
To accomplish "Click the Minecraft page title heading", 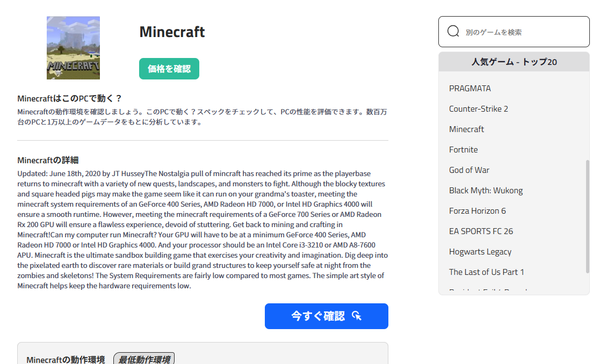I will [172, 32].
